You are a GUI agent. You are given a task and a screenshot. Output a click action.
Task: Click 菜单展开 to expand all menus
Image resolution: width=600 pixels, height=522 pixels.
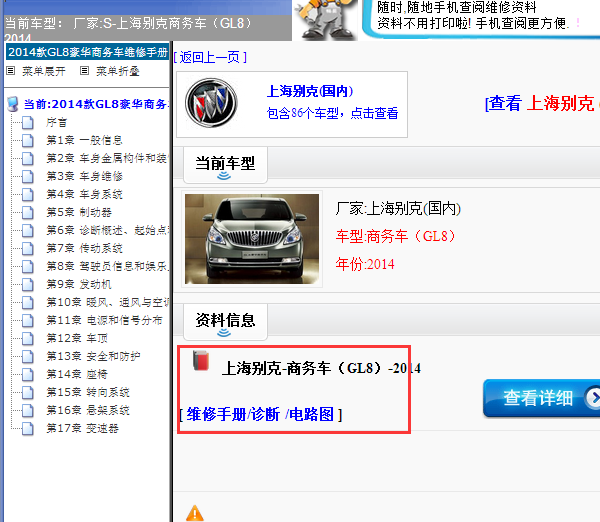[x=44, y=71]
